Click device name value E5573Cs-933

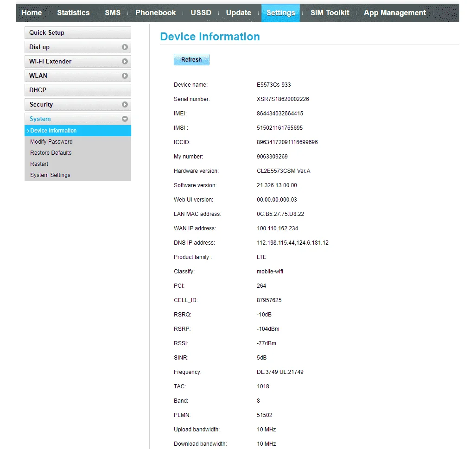point(274,85)
